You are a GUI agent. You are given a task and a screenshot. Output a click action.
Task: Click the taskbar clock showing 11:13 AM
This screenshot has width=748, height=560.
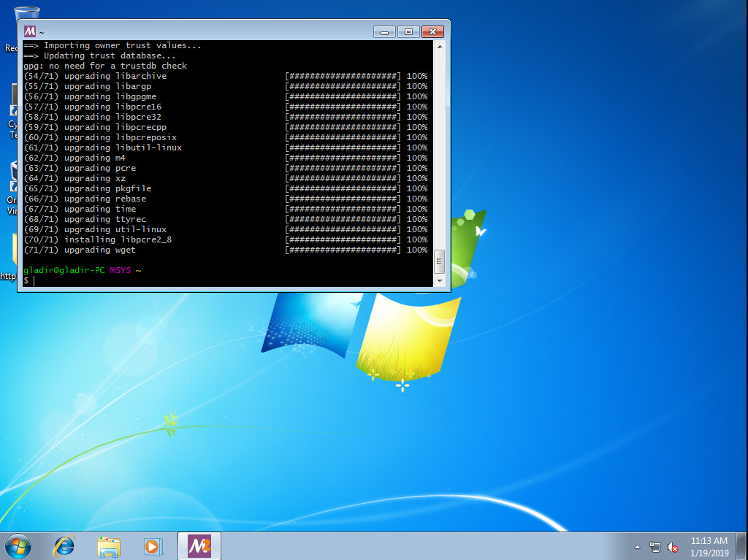[709, 546]
